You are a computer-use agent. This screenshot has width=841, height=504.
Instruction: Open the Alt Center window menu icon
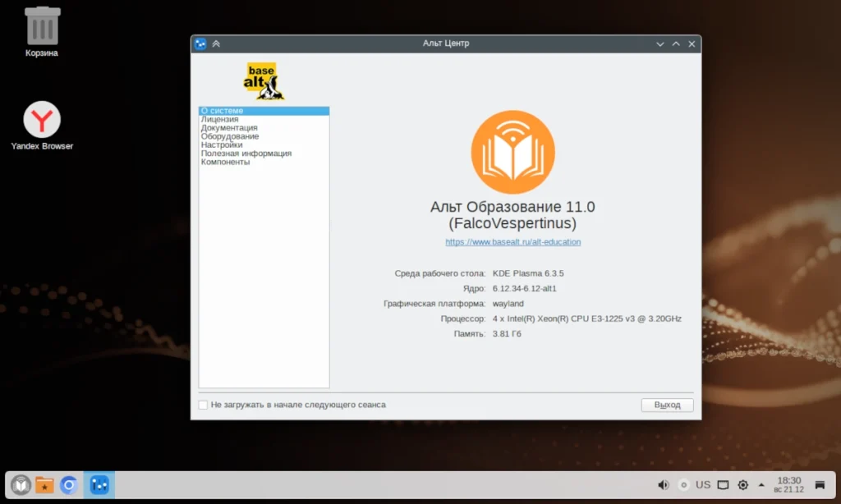200,44
